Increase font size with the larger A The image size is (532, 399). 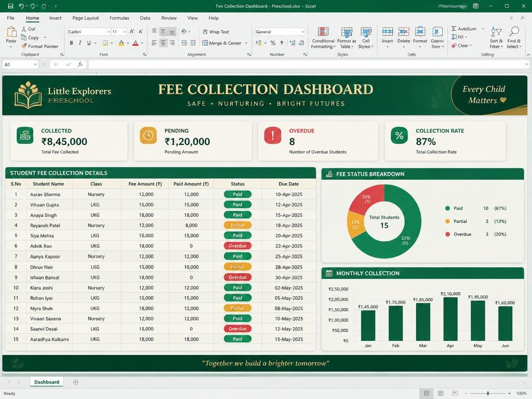tap(132, 32)
